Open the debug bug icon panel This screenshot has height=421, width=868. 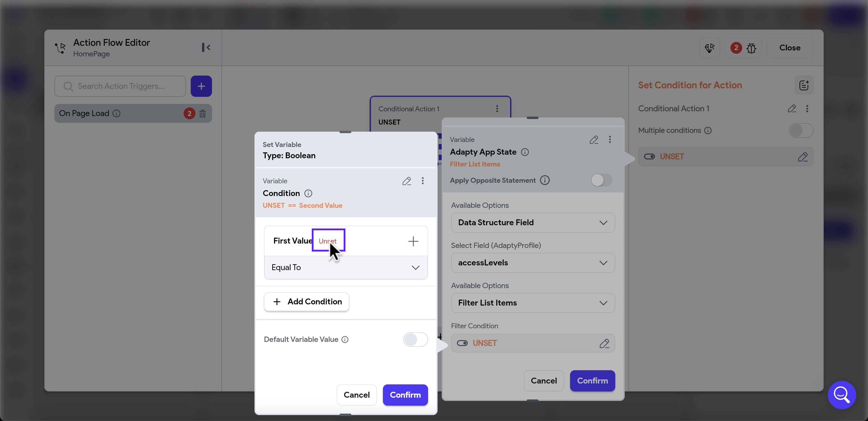[751, 48]
